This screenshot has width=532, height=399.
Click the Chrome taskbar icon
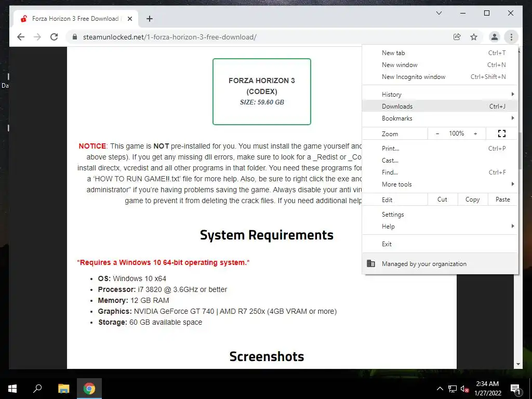coord(89,389)
